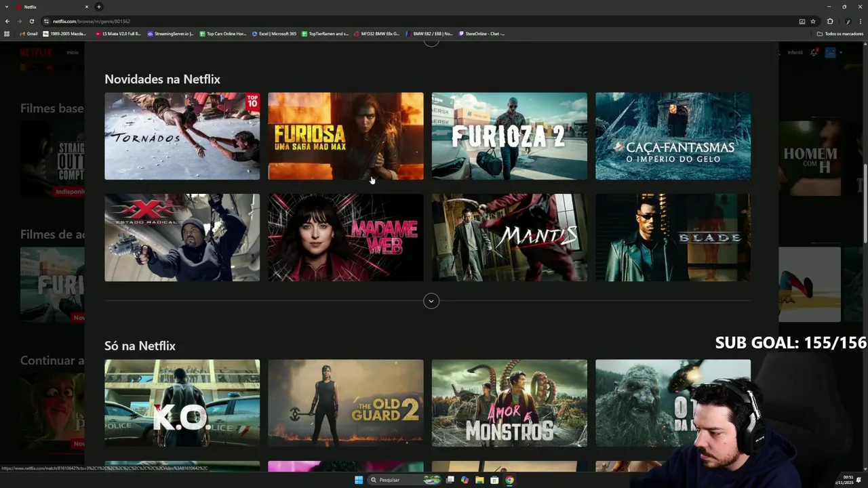The height and width of the screenshot is (488, 868).
Task: Open the MFD32 BMW E8x bookmark
Action: tap(377, 33)
